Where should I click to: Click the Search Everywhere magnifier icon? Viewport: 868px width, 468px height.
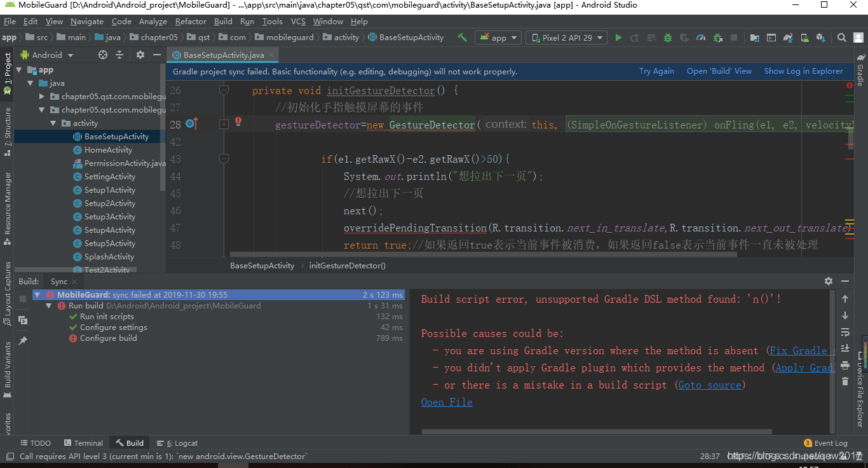point(841,38)
